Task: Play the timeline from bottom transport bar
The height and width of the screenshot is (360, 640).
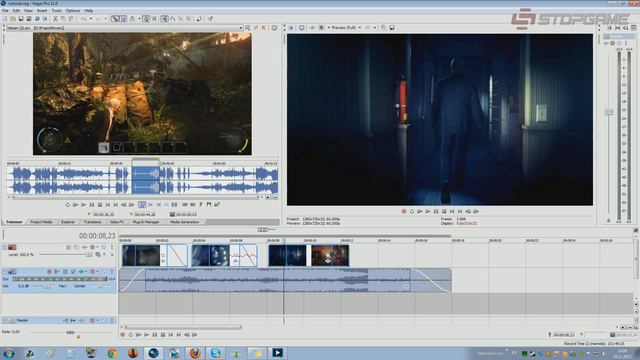Action: [x=147, y=335]
